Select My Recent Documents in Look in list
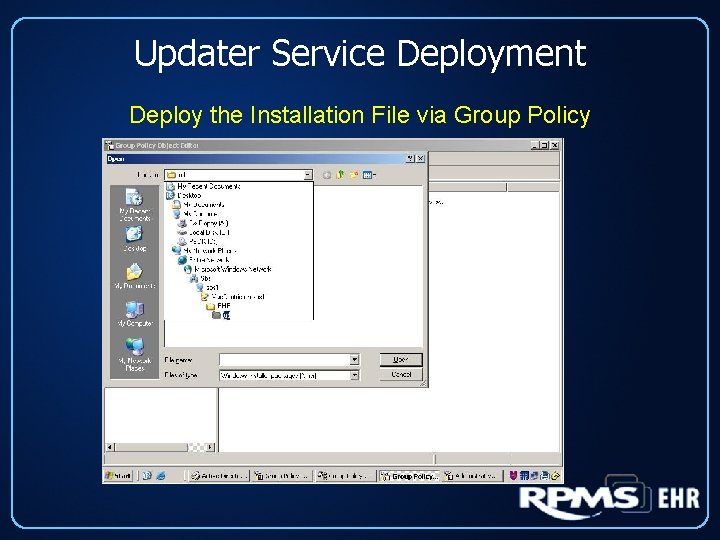This screenshot has height=540, width=720. tap(203, 186)
